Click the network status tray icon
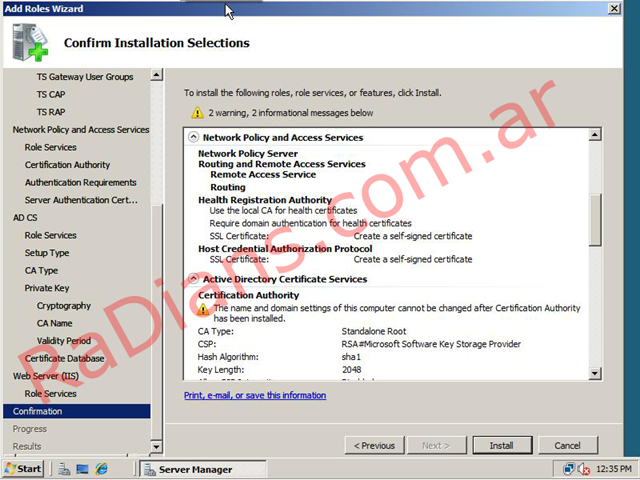This screenshot has width=640, height=480. (x=569, y=469)
